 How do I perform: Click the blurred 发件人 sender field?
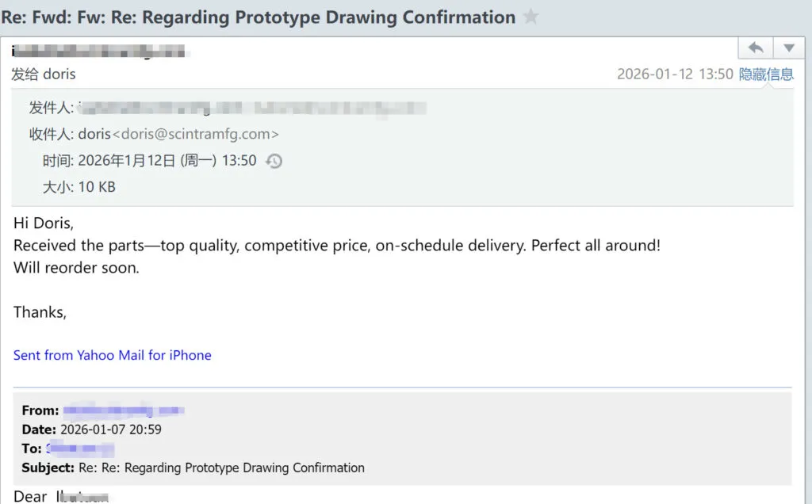coord(252,108)
